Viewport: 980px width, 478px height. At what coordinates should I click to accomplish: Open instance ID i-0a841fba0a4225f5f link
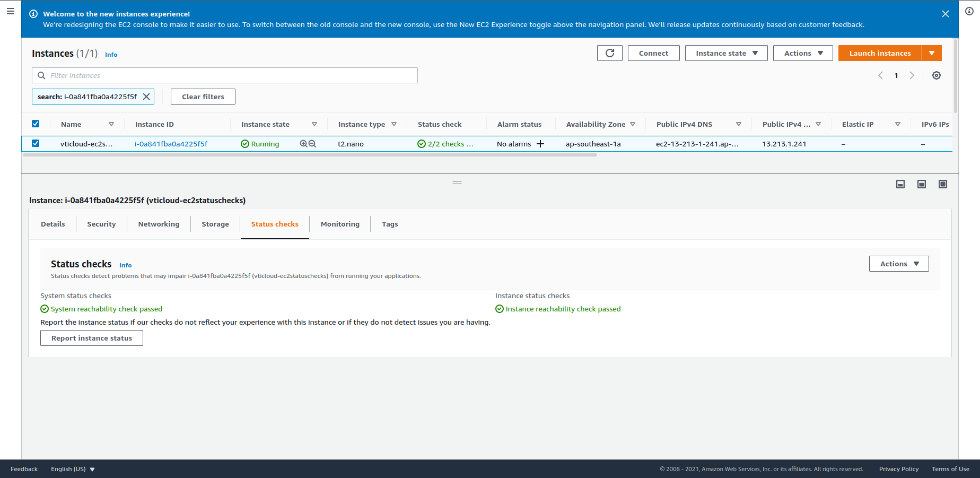click(x=171, y=144)
